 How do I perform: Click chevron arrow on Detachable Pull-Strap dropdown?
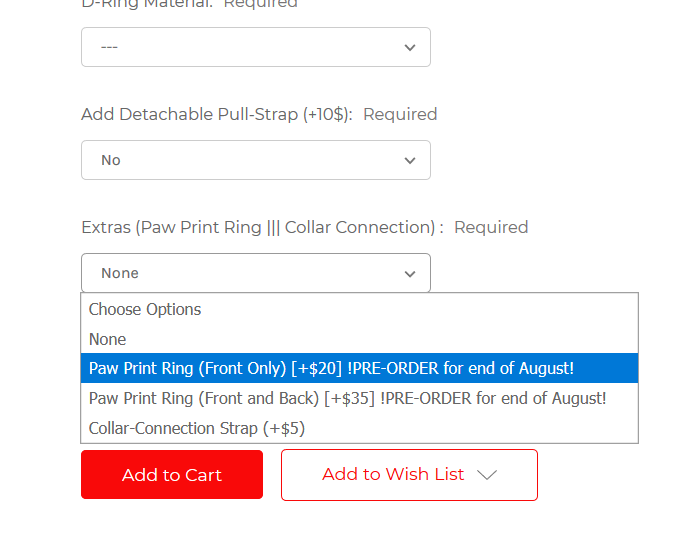tap(410, 161)
